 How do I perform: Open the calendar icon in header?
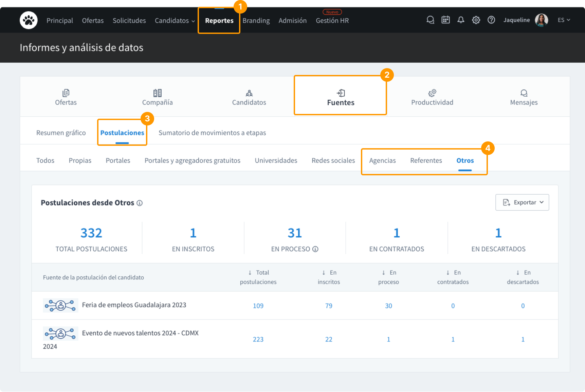(x=445, y=20)
